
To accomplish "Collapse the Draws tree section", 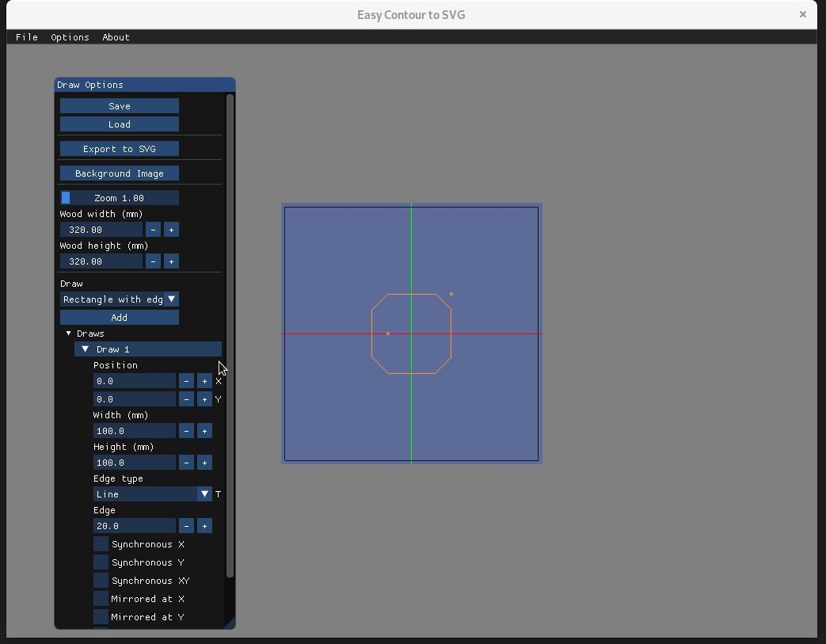I will [x=68, y=333].
